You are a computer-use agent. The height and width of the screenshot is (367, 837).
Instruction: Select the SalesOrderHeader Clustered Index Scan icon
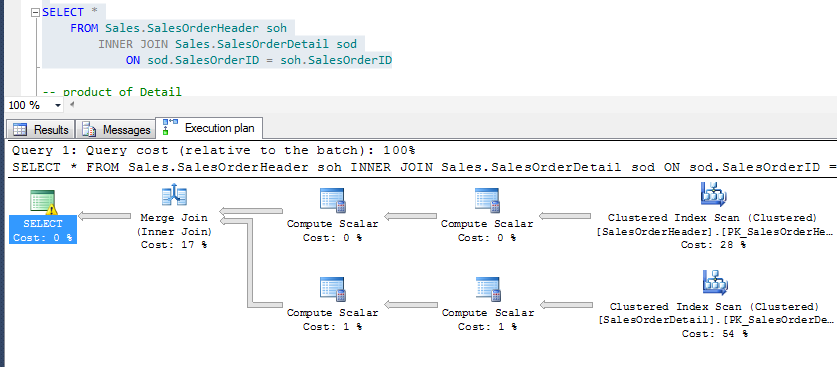tap(713, 195)
